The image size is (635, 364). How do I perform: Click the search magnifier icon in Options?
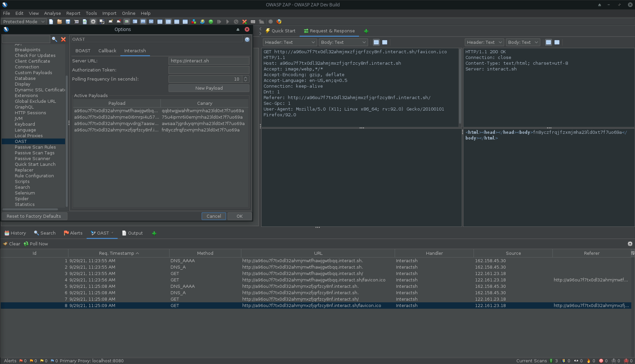(54, 39)
